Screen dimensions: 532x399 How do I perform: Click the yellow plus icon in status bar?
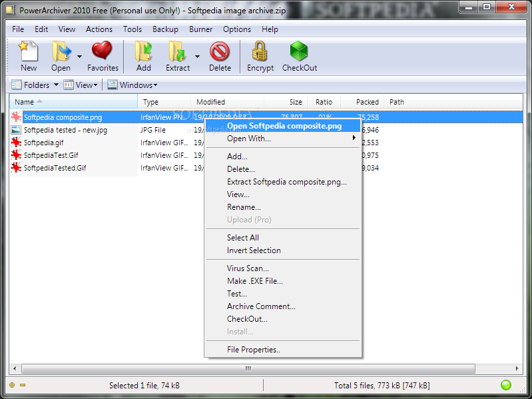click(12, 385)
